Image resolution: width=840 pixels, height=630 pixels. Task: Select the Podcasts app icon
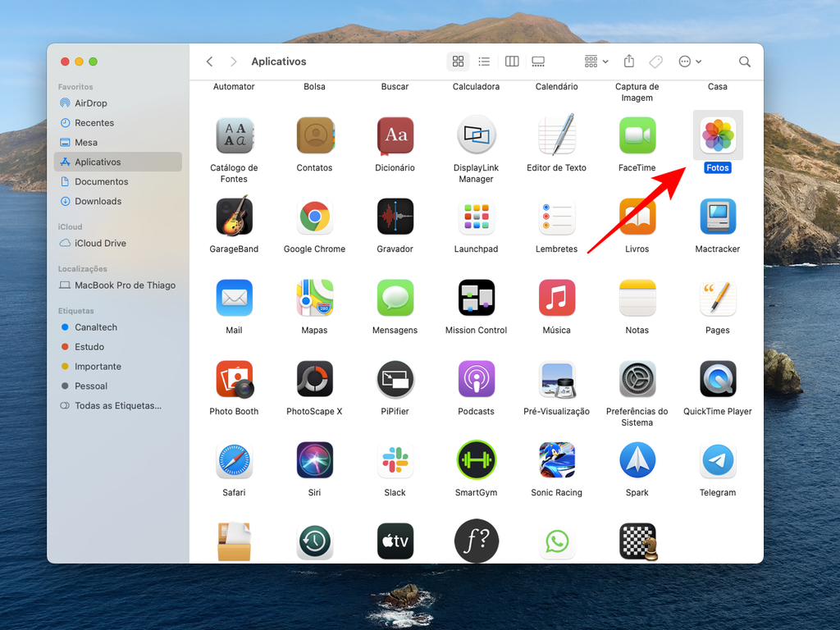point(477,379)
